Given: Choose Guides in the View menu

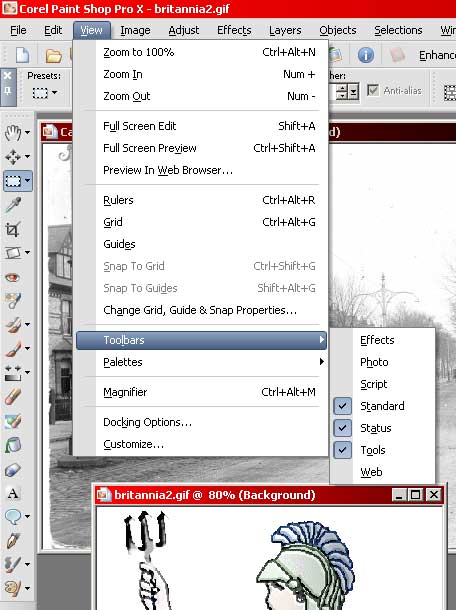Looking at the screenshot, I should [x=202, y=244].
